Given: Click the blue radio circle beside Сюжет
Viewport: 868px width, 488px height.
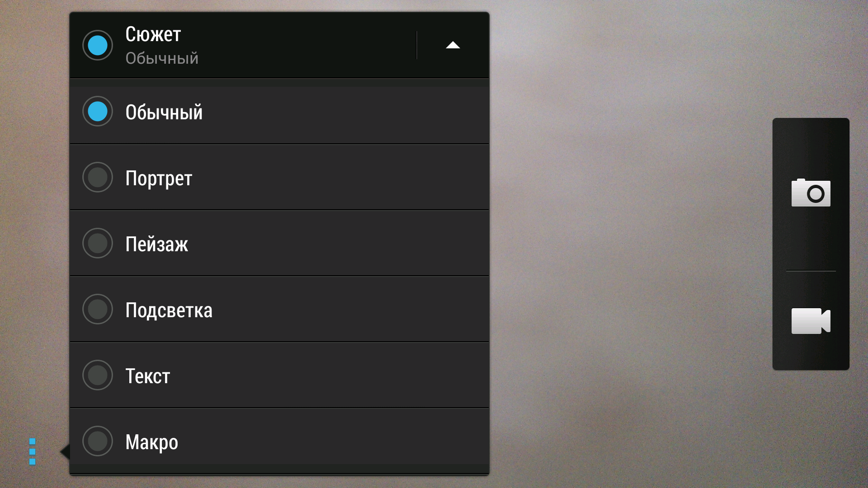Looking at the screenshot, I should coord(98,45).
